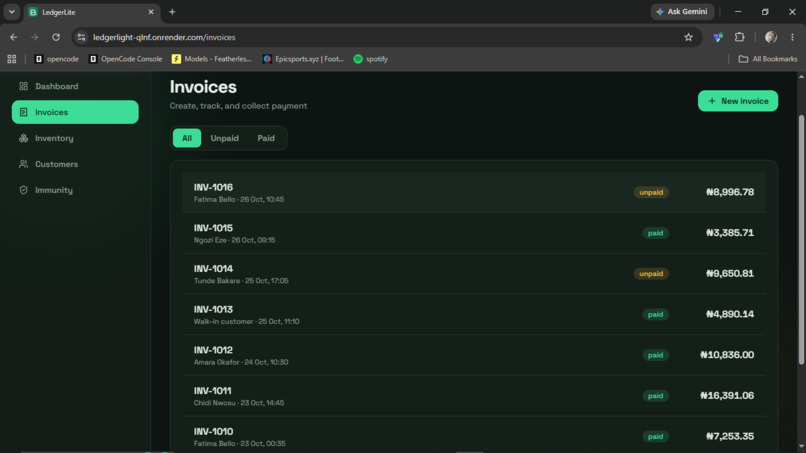Open the browser profile avatar
Image resolution: width=806 pixels, height=453 pixels.
[771, 37]
